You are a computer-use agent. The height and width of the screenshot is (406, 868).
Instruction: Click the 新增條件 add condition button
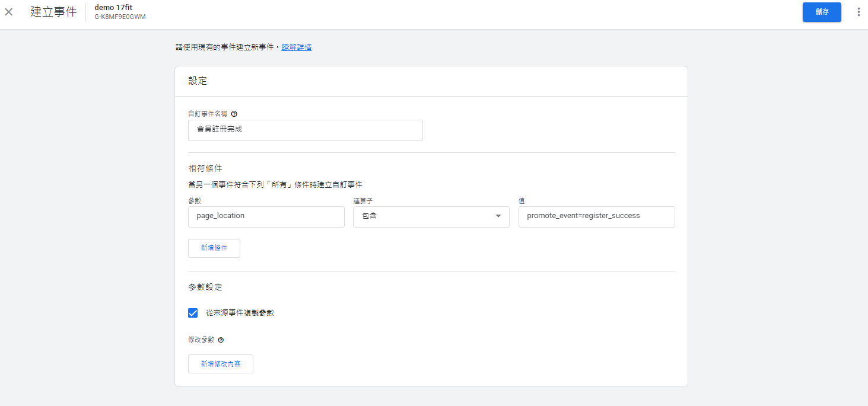tap(214, 248)
